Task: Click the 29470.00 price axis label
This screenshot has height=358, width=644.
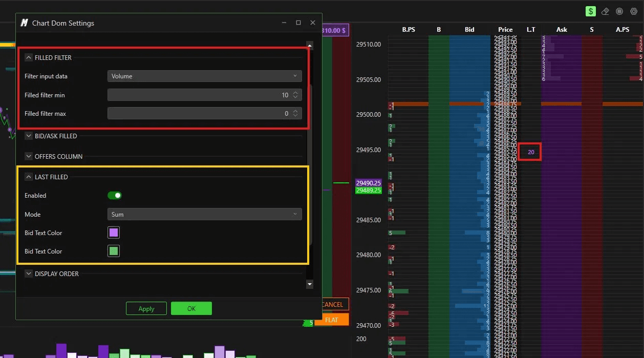Action: click(x=369, y=325)
